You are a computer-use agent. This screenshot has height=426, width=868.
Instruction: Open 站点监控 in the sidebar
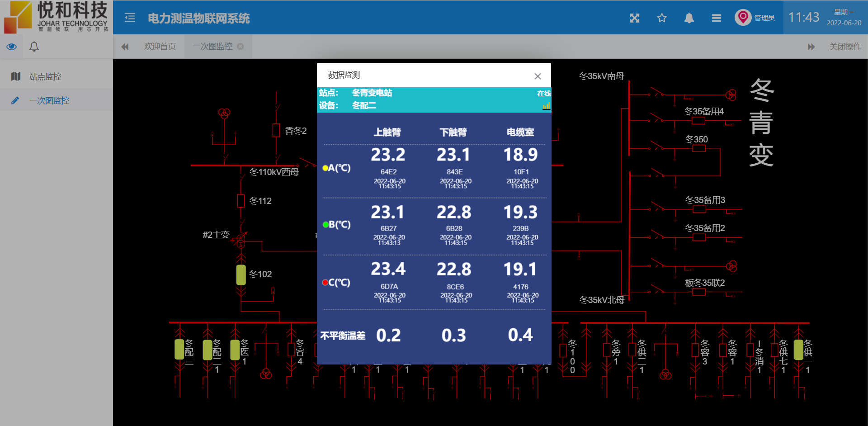tap(45, 76)
